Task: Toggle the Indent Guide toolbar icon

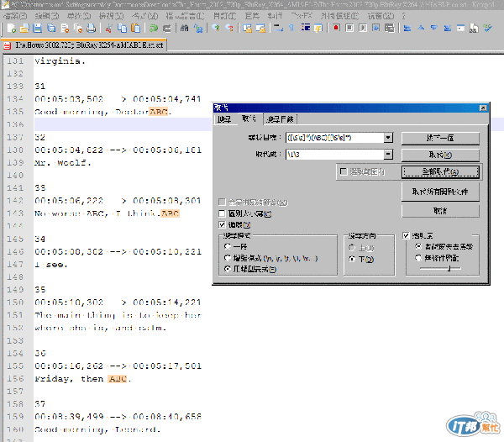Action: tap(306, 29)
